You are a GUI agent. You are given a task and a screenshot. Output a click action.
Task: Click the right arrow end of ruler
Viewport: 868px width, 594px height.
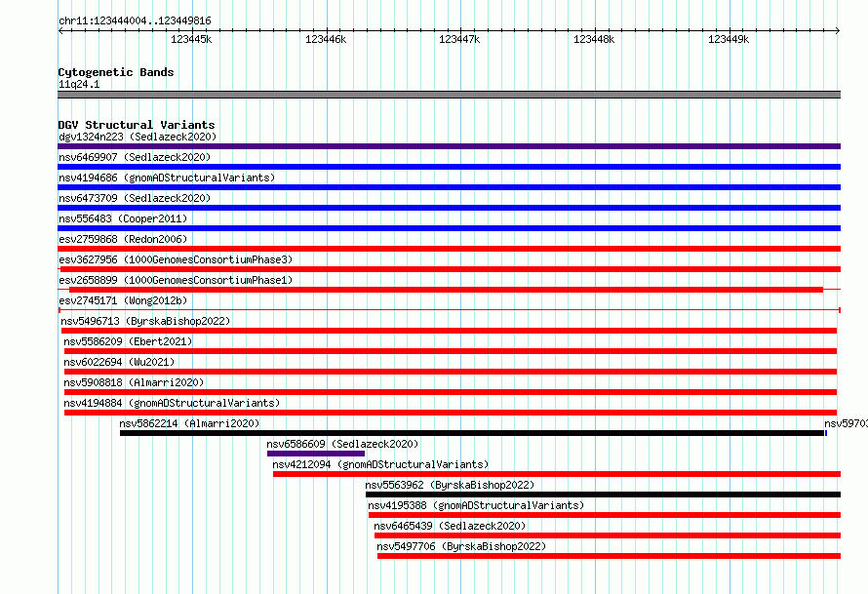[837, 30]
